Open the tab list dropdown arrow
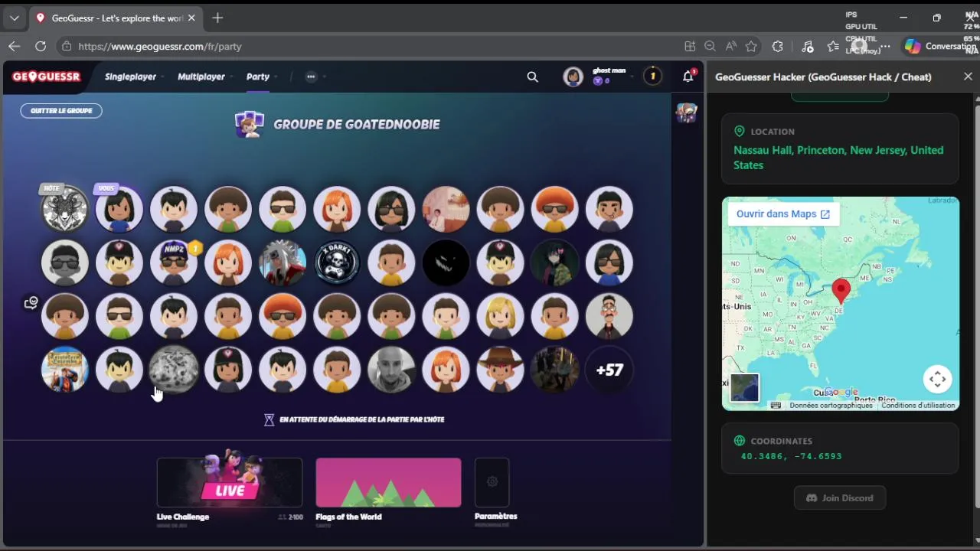 pos(14,18)
